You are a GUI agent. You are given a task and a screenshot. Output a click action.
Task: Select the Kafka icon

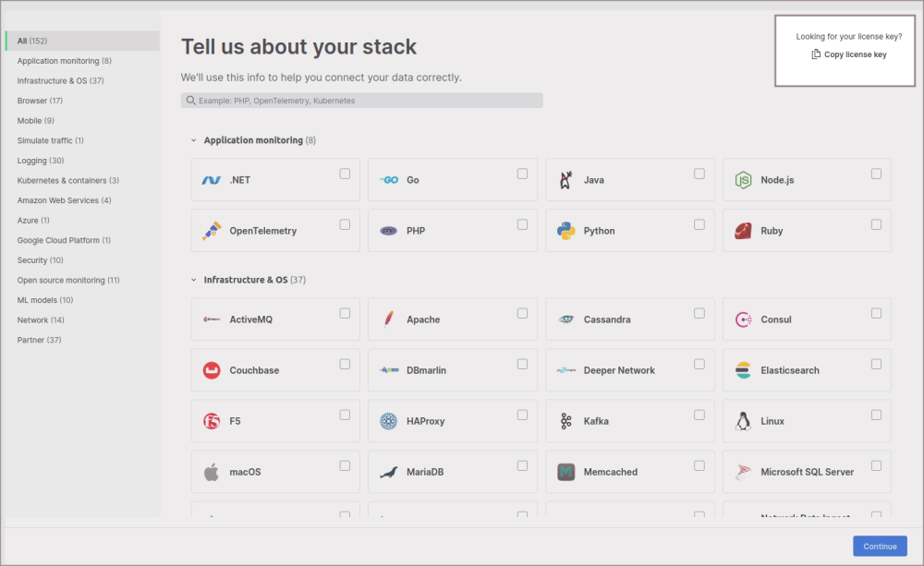[565, 420]
